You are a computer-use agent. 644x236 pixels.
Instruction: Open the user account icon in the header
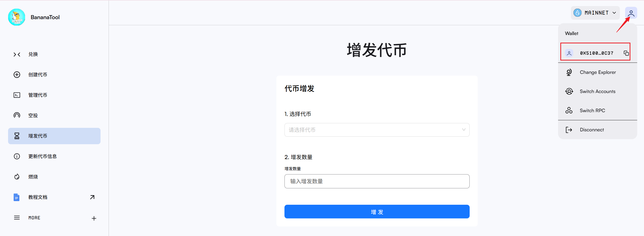tap(631, 13)
